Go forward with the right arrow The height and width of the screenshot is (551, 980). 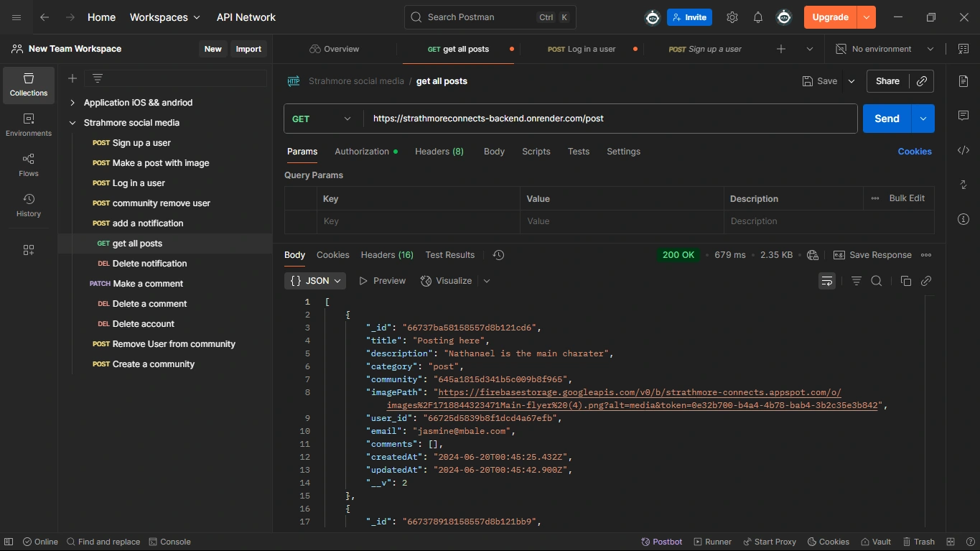tap(70, 17)
